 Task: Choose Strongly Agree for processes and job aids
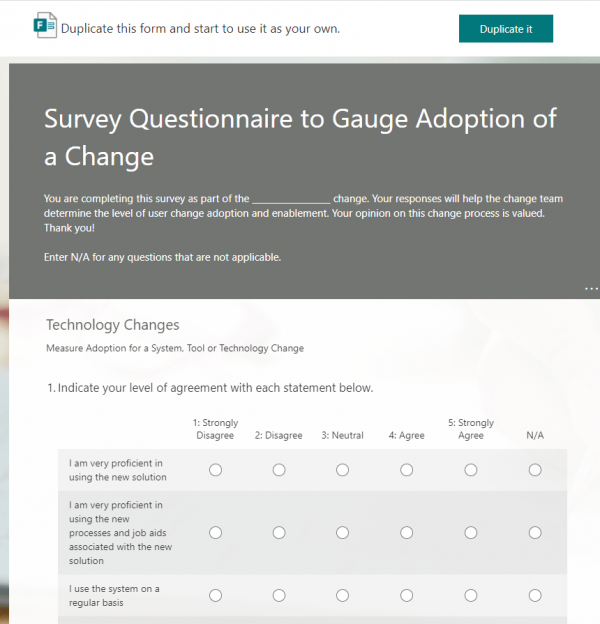(x=470, y=533)
